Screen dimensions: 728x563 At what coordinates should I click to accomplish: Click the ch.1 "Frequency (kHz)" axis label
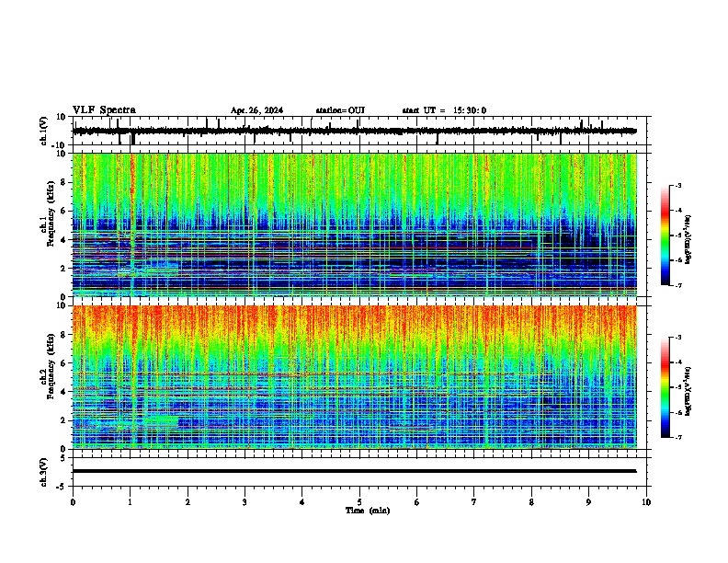[51, 214]
